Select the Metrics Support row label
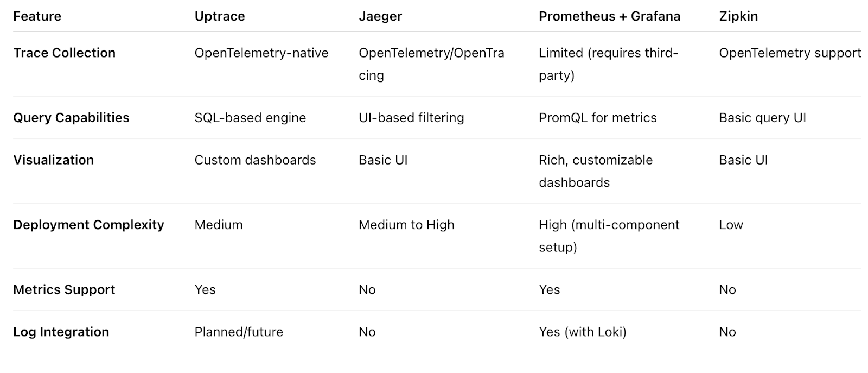The width and height of the screenshot is (868, 373). click(64, 290)
